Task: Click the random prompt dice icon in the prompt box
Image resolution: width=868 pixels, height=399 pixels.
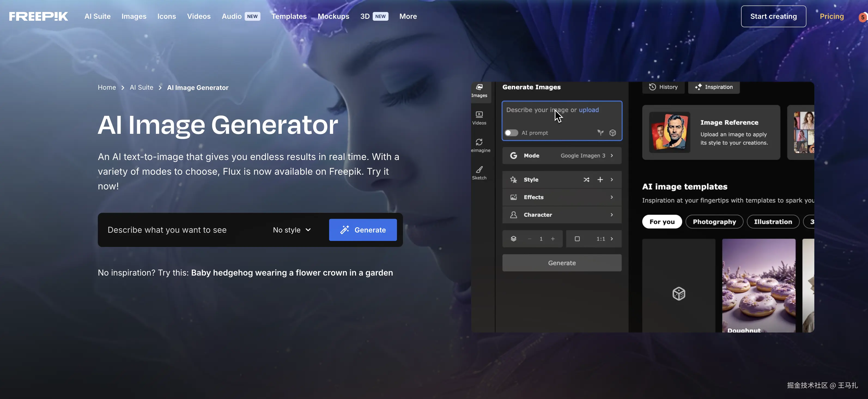Action: click(x=613, y=133)
